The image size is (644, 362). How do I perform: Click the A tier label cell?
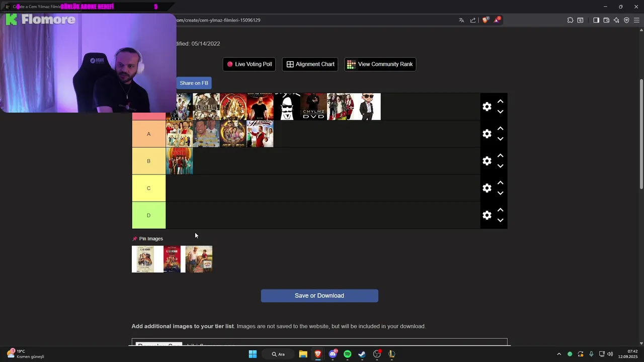click(x=148, y=134)
